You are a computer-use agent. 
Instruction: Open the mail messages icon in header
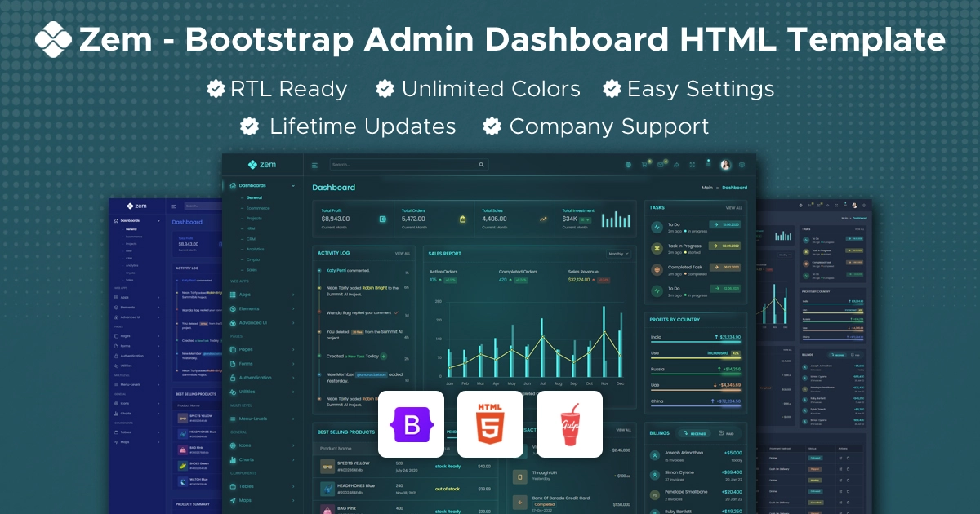coord(661,165)
